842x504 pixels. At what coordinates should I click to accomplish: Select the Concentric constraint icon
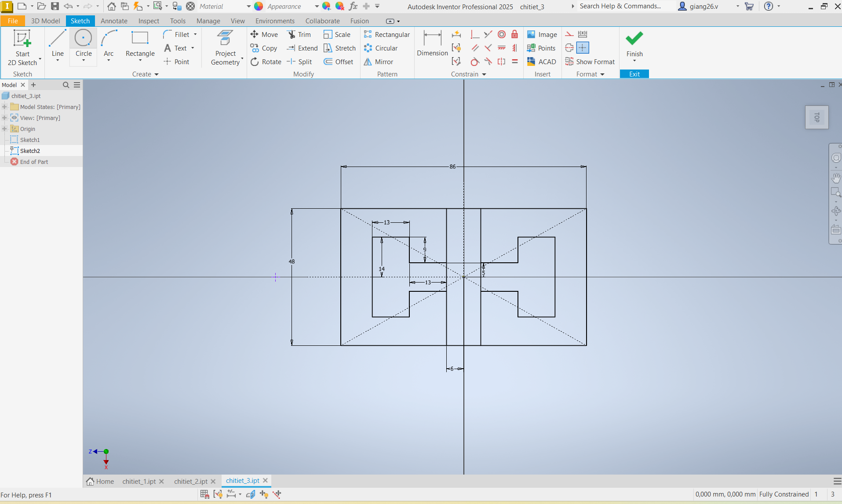coord(501,34)
